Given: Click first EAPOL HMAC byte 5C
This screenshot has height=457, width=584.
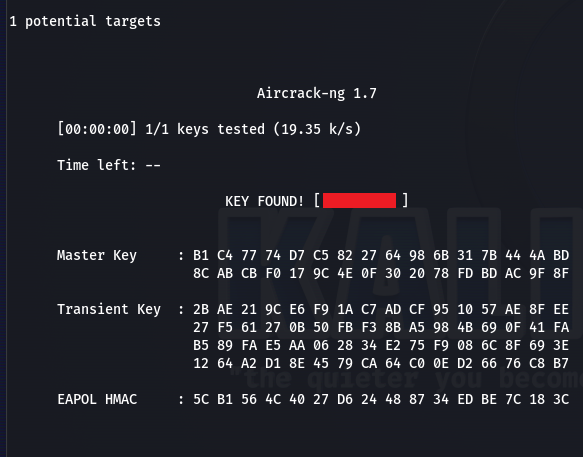Looking at the screenshot, I should pos(201,399).
